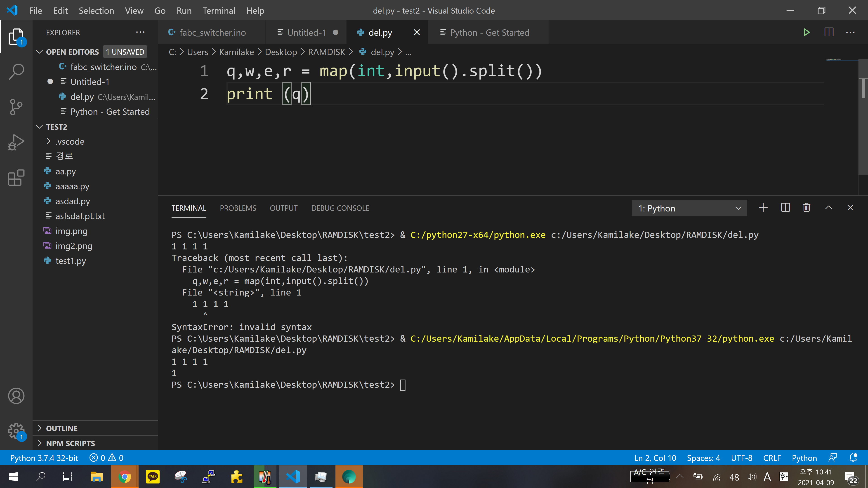
Task: Open the Terminal menu in the menu bar
Action: [x=219, y=11]
